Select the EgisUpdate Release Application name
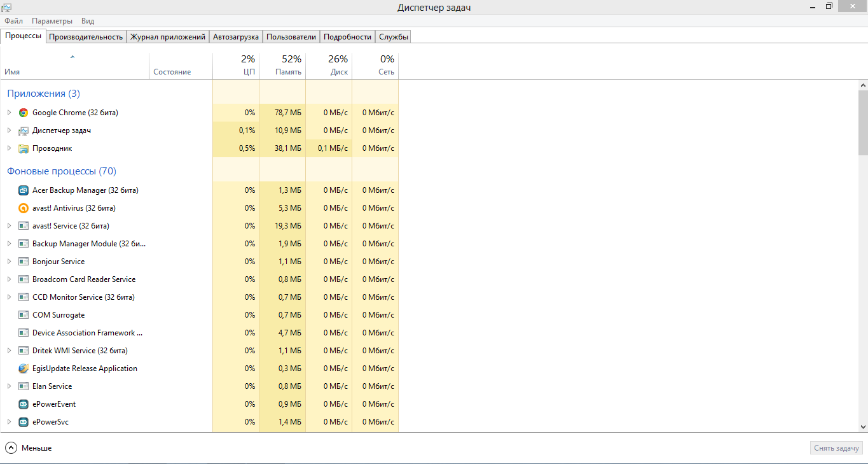 coord(85,369)
